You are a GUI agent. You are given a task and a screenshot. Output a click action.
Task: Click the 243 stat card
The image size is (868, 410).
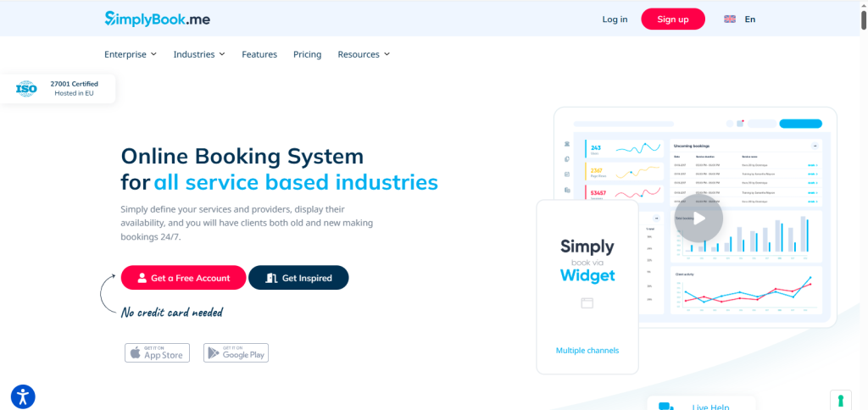coord(625,148)
